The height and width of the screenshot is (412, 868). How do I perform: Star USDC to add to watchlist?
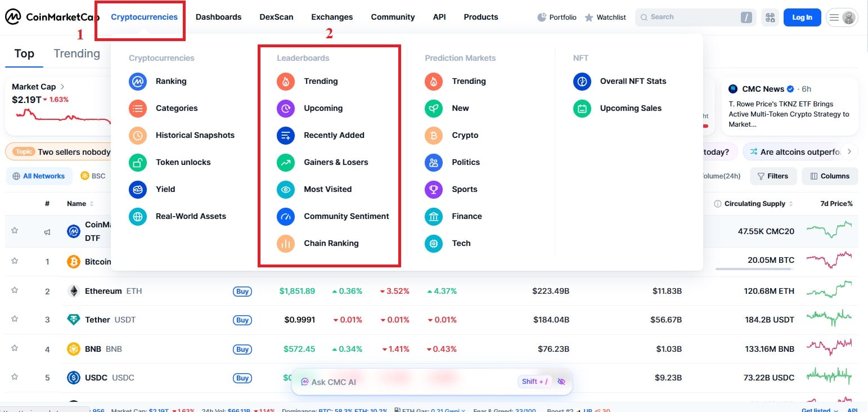15,377
